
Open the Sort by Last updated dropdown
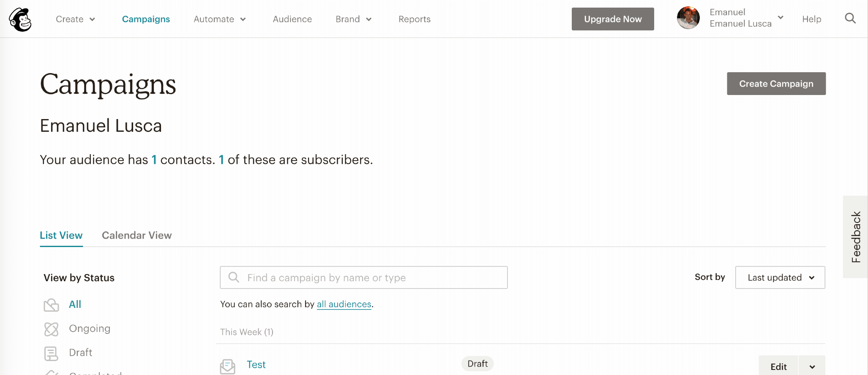point(780,277)
